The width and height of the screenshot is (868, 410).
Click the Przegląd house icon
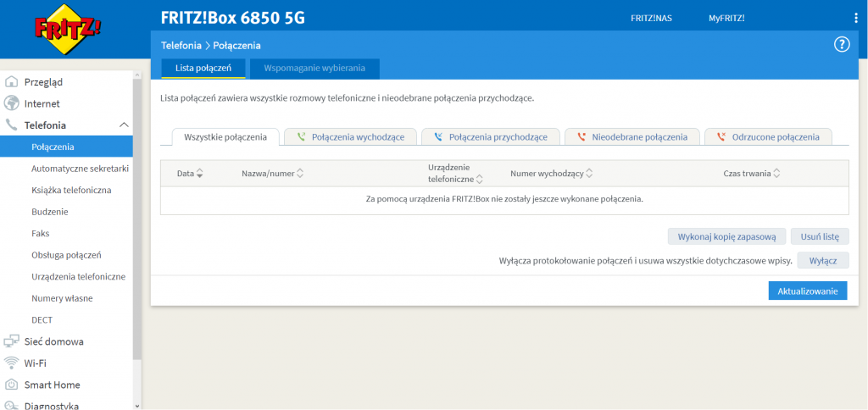pyautogui.click(x=12, y=82)
